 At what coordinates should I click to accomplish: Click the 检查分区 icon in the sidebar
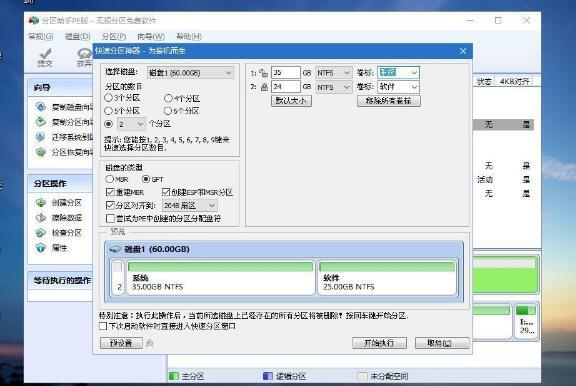40,233
